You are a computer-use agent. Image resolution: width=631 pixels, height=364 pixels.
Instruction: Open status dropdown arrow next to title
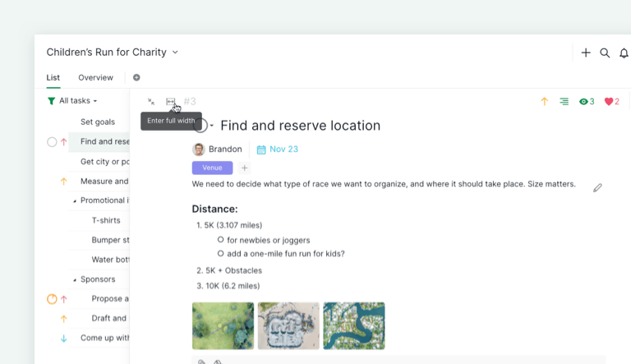click(212, 126)
